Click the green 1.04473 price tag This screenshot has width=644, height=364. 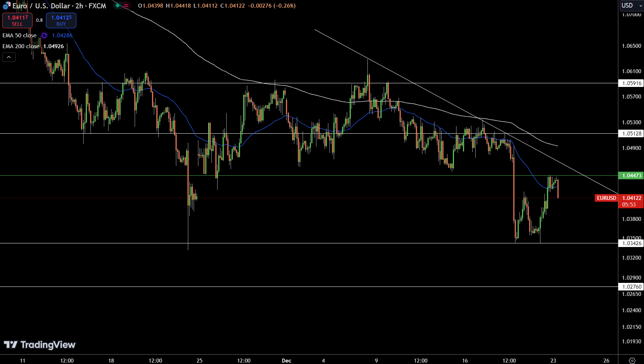tap(631, 176)
